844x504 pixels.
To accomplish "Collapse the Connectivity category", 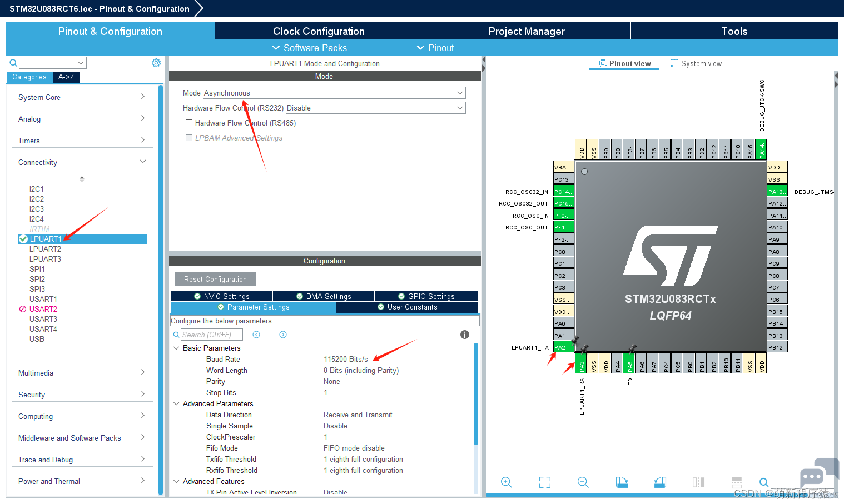I will 82,162.
